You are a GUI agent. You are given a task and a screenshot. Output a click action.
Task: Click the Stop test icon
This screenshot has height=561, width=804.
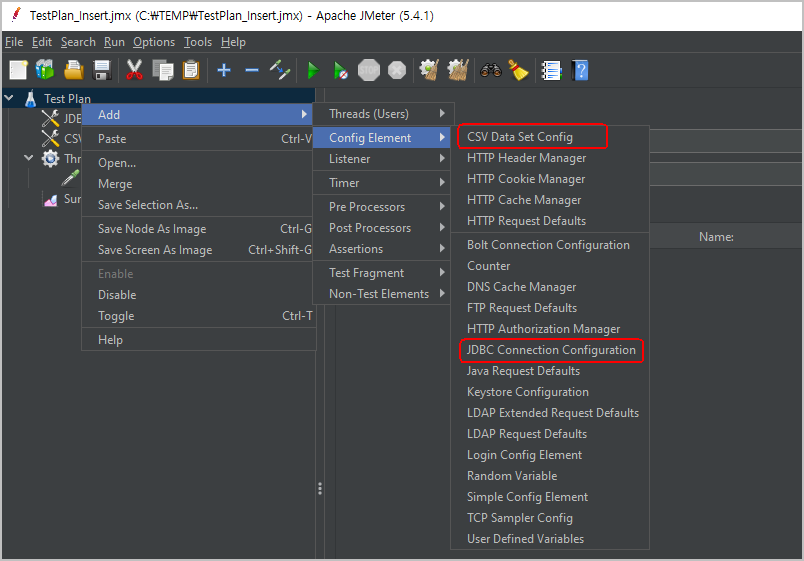click(x=369, y=70)
